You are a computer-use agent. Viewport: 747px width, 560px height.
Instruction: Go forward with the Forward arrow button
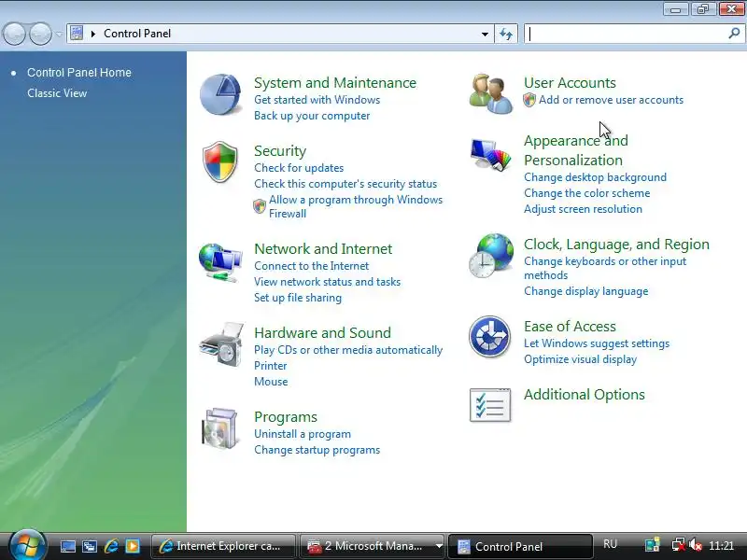(x=40, y=34)
